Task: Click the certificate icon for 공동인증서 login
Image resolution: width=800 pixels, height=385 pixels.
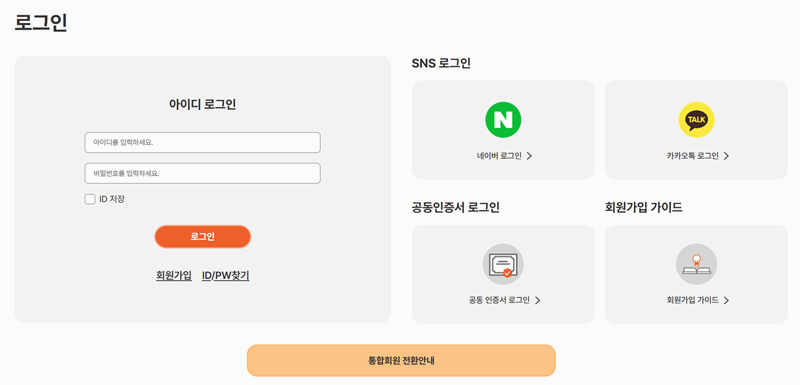Action: click(503, 264)
